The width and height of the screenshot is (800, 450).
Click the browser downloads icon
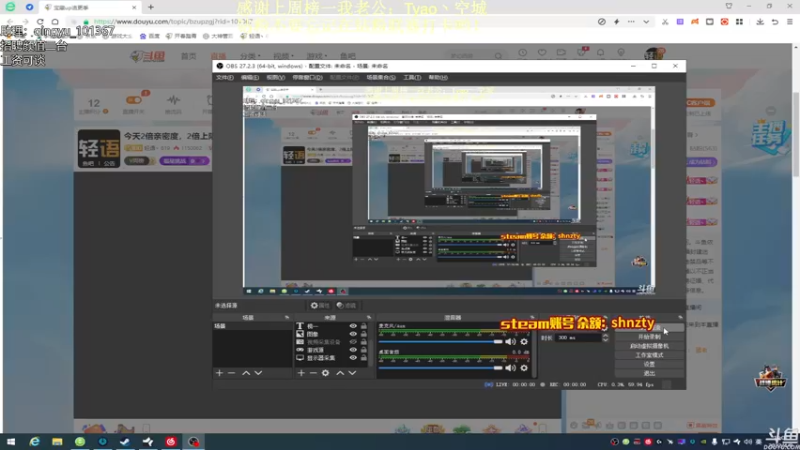[x=760, y=22]
